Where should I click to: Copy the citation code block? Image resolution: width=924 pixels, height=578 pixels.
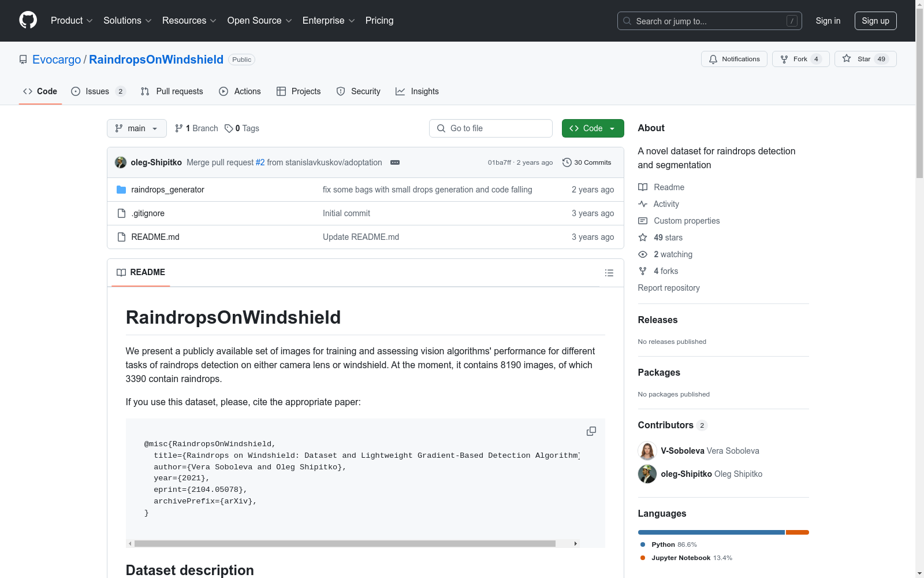click(x=591, y=431)
